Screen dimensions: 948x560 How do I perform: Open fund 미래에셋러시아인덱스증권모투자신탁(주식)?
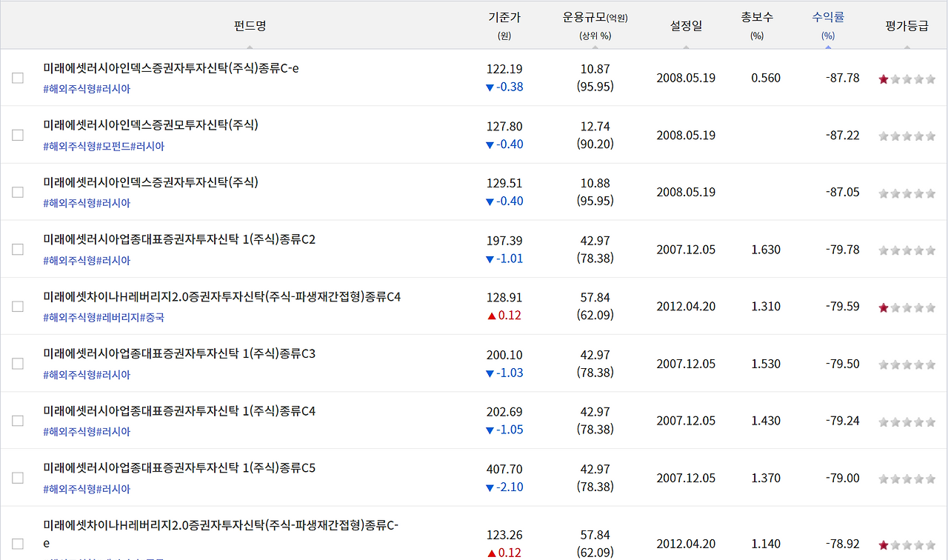point(151,125)
